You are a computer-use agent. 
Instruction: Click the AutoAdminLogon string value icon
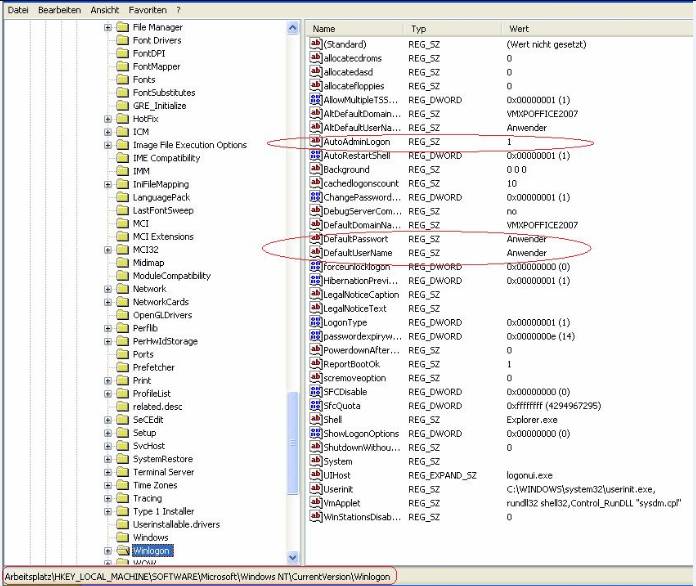coord(316,142)
